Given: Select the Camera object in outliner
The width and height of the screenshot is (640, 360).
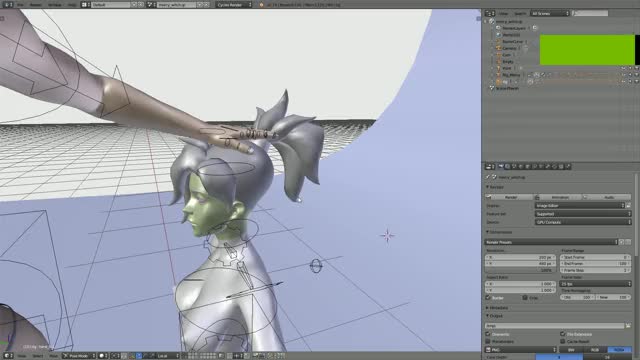Looking at the screenshot, I should point(509,48).
